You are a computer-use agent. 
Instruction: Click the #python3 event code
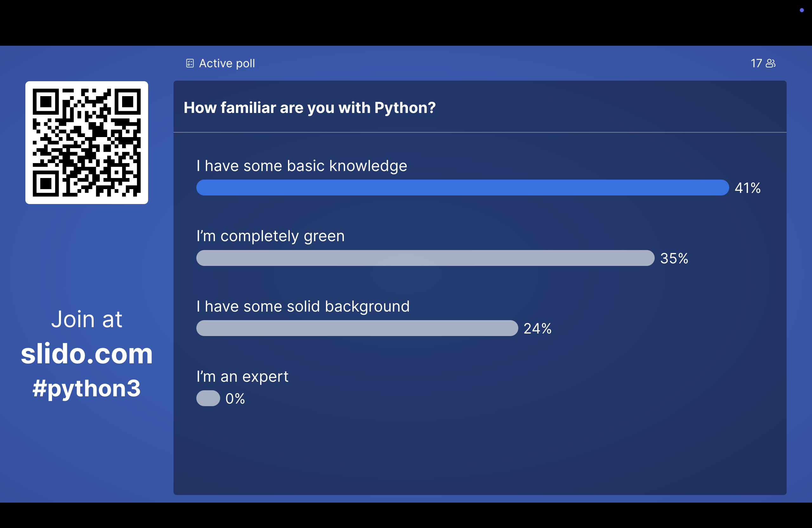[86, 389]
